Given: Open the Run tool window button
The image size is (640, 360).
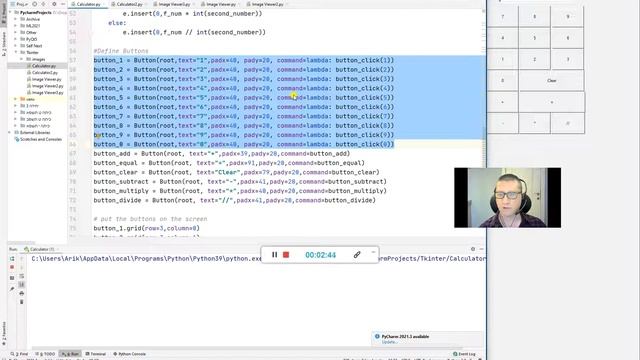Looking at the screenshot, I should [70, 354].
